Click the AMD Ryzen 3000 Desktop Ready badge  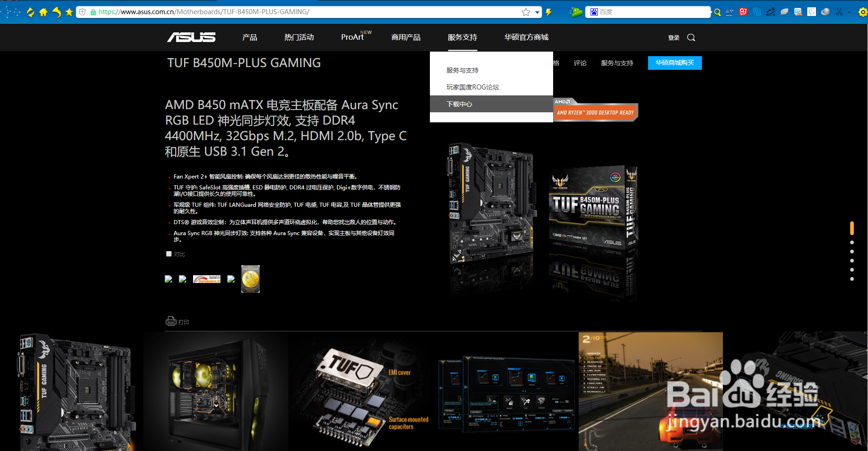[x=596, y=110]
